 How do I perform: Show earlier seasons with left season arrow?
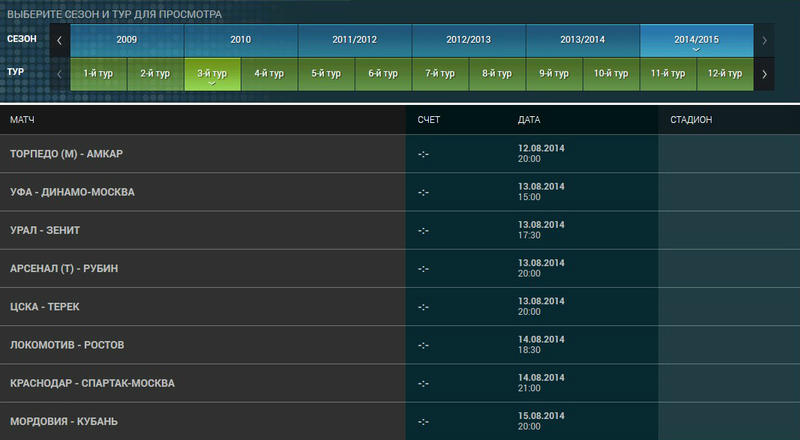tap(60, 40)
